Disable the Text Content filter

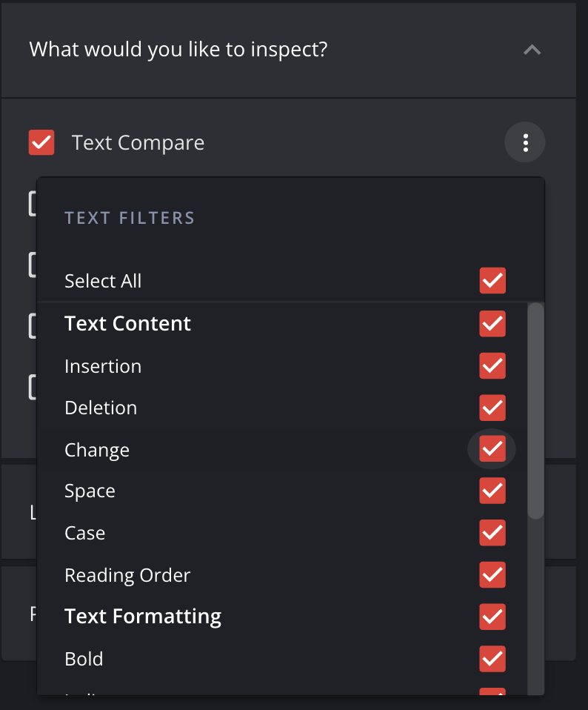coord(492,324)
